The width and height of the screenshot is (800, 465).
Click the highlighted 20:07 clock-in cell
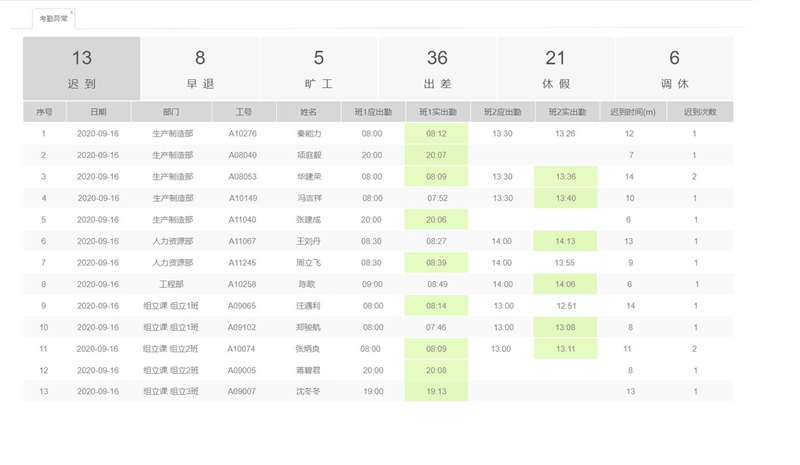coord(436,155)
